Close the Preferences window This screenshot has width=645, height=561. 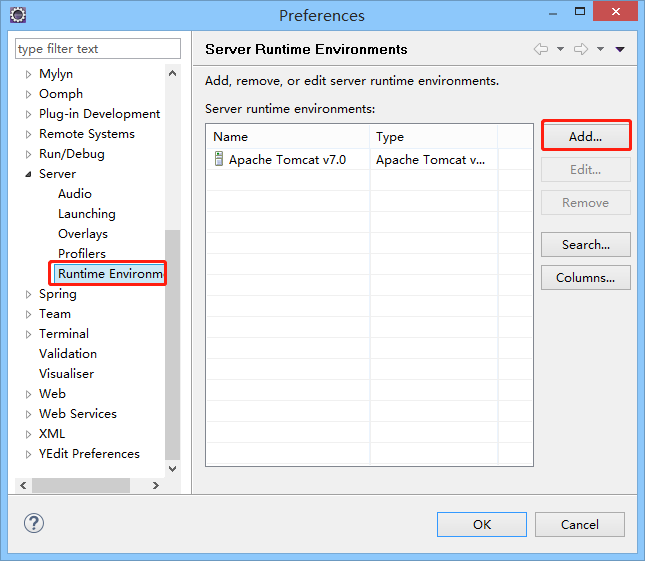(615, 11)
